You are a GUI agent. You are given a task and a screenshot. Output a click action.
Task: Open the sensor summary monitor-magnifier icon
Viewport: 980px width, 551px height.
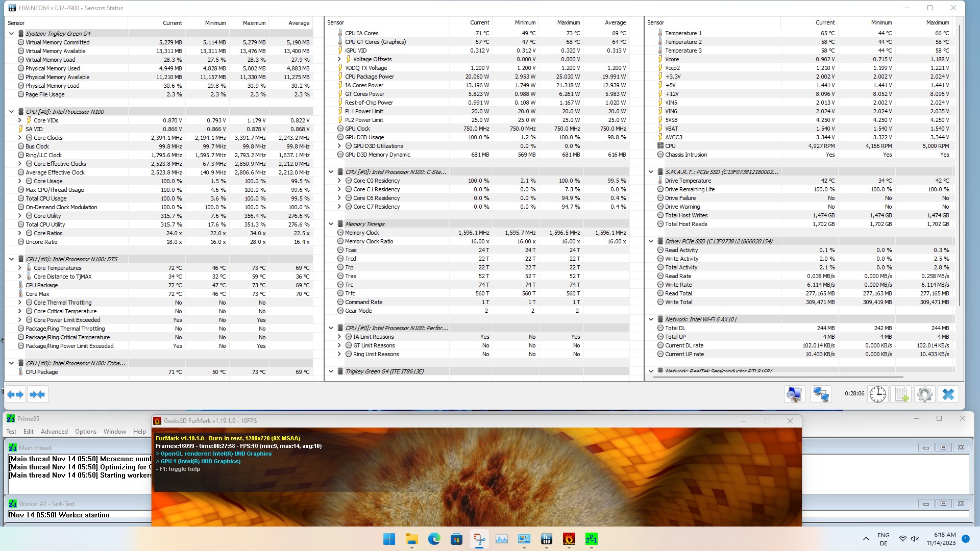[x=794, y=394]
